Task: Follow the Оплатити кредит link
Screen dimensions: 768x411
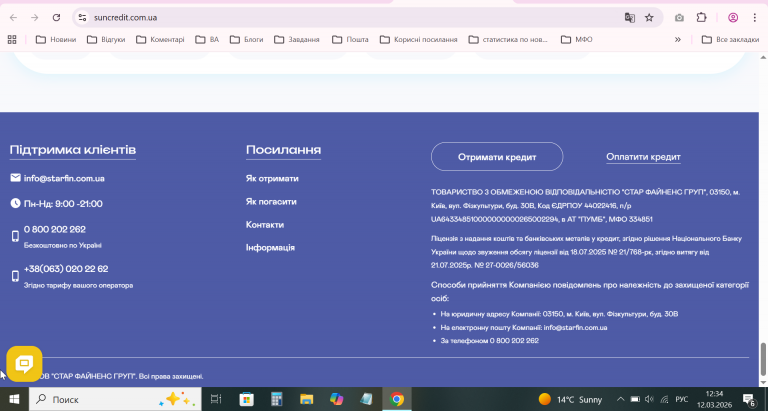Action: 643,157
